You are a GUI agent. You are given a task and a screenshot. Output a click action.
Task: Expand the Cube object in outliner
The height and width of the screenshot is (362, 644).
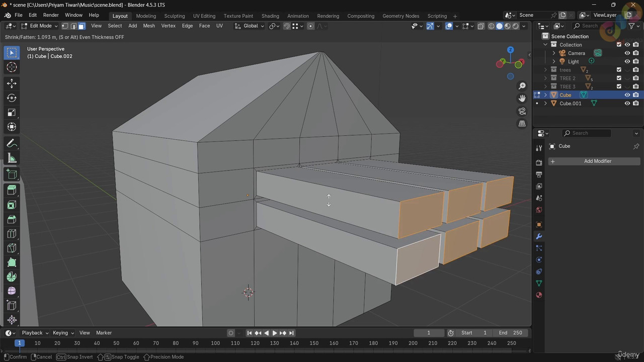[x=545, y=95]
